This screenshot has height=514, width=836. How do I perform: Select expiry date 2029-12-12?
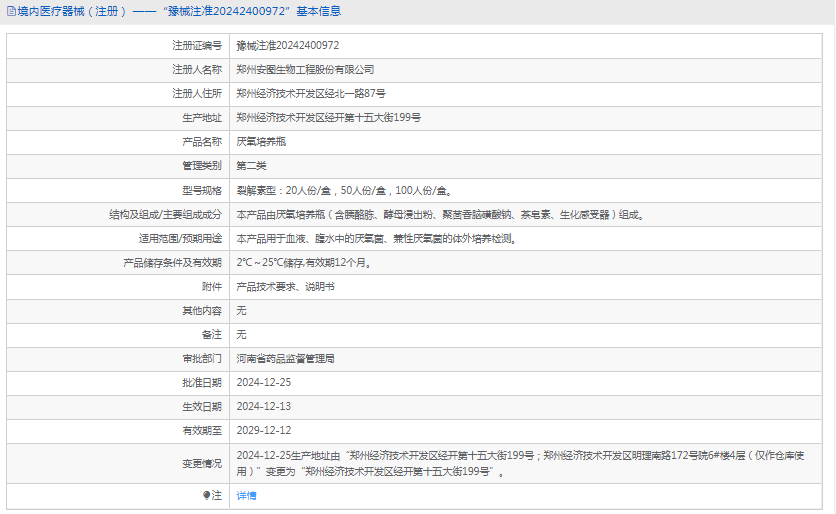point(264,431)
